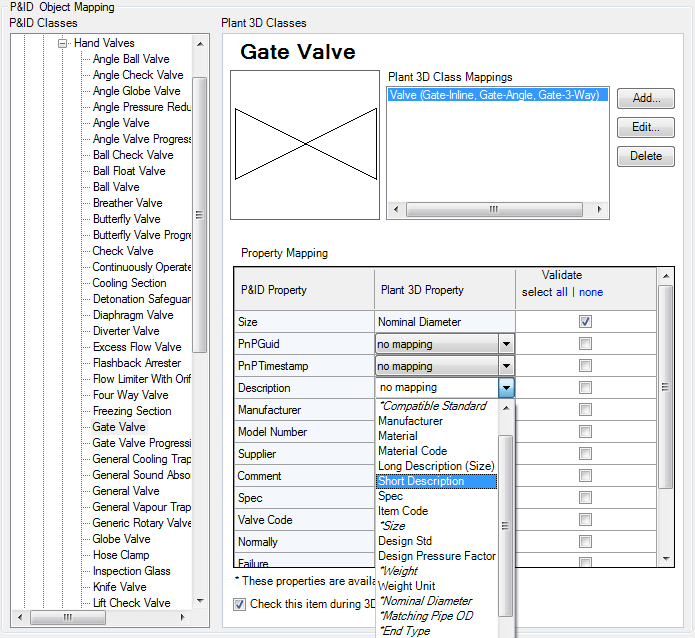Enable validate for PnPTimestamp row
695x638 pixels.
click(585, 365)
